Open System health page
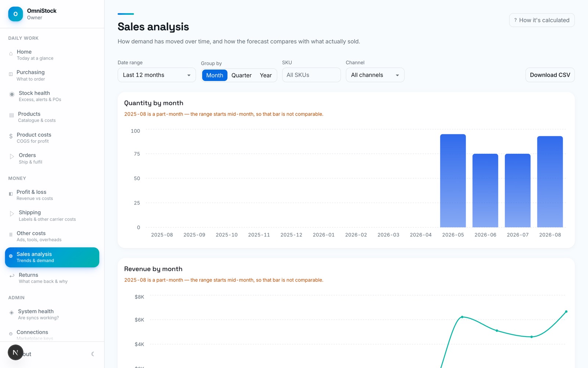This screenshot has height=368, width=588. click(52, 314)
